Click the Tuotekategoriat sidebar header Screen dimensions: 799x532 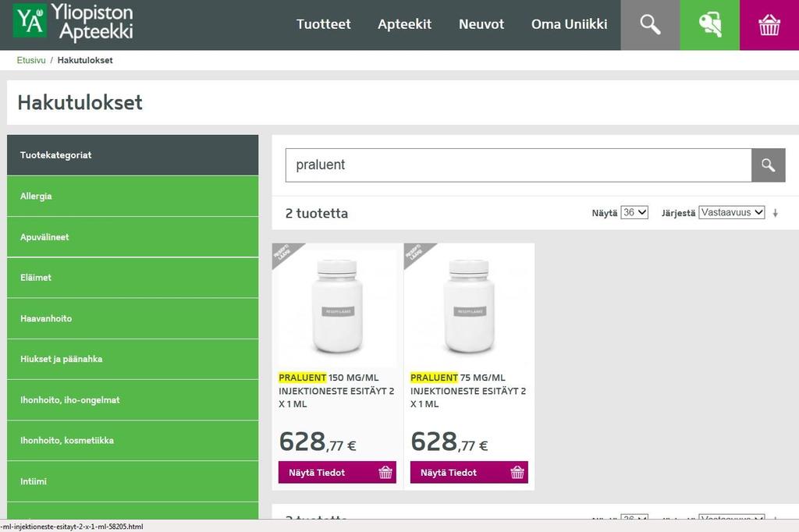pos(133,155)
